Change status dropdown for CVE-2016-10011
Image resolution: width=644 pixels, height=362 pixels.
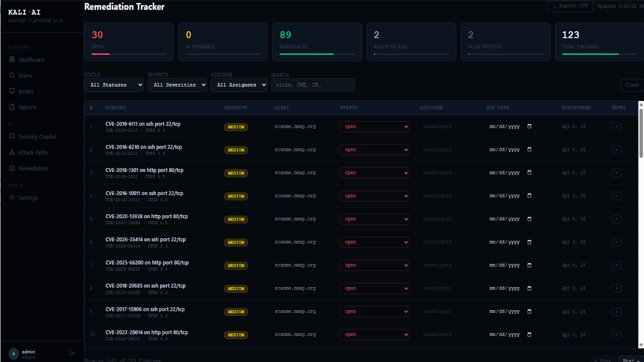pyautogui.click(x=374, y=196)
